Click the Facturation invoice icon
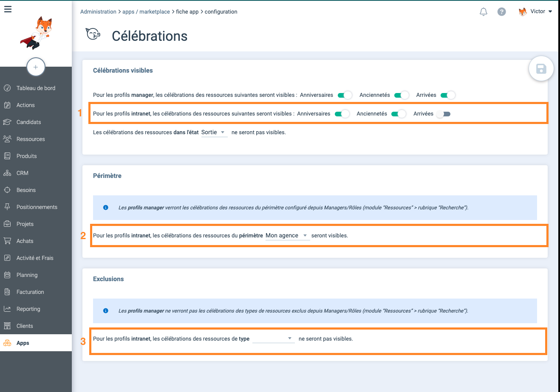Screen dimensions: 560x392 pos(7,292)
